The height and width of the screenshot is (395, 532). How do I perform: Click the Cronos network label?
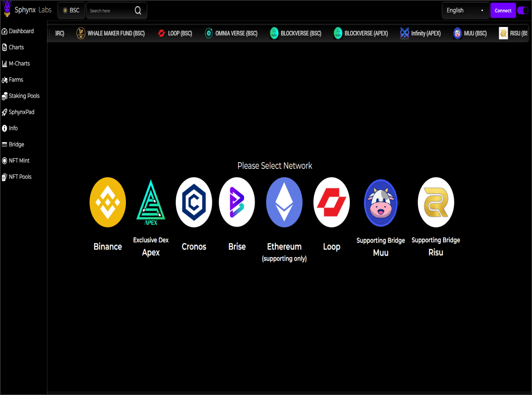click(194, 247)
